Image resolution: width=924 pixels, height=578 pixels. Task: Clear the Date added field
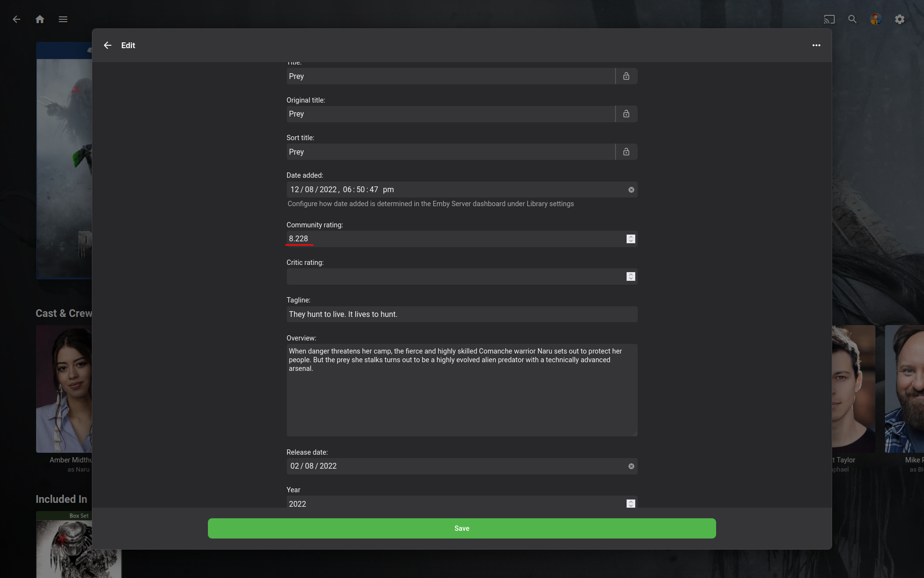(631, 190)
